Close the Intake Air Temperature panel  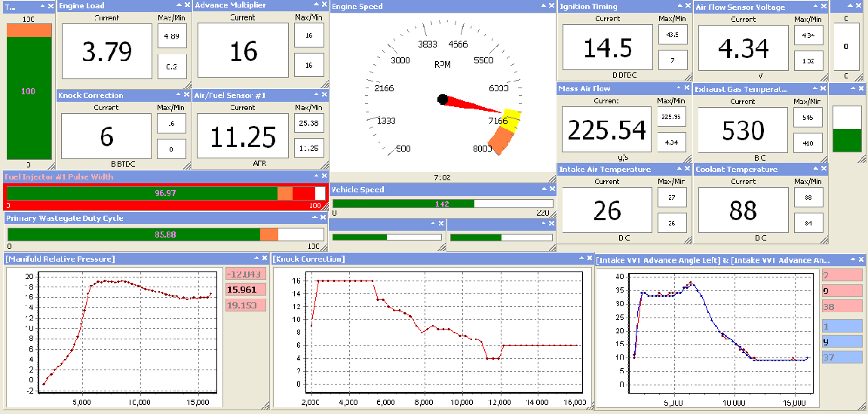(x=686, y=170)
